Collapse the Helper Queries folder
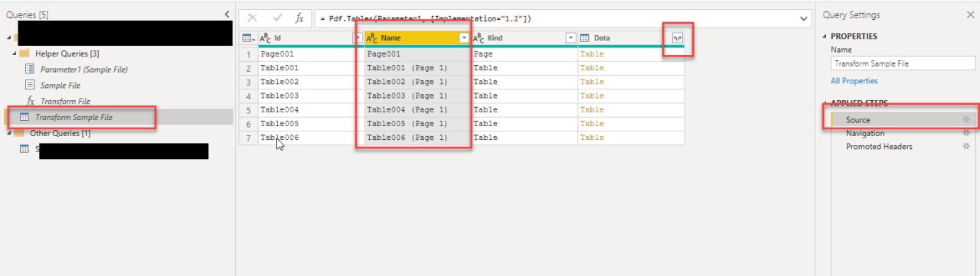 pos(14,54)
